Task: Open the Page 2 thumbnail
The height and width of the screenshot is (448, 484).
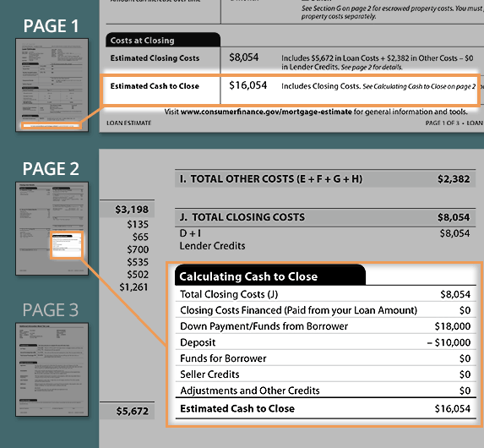Action: (52, 228)
